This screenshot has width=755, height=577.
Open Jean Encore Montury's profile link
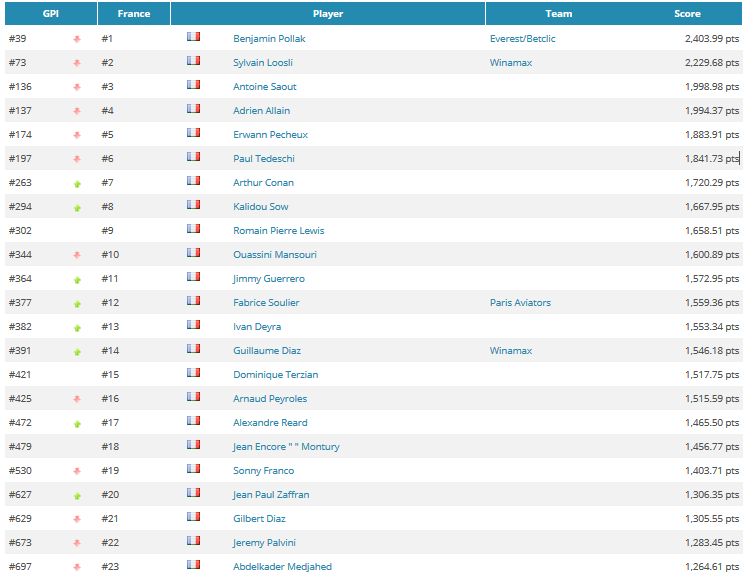286,446
